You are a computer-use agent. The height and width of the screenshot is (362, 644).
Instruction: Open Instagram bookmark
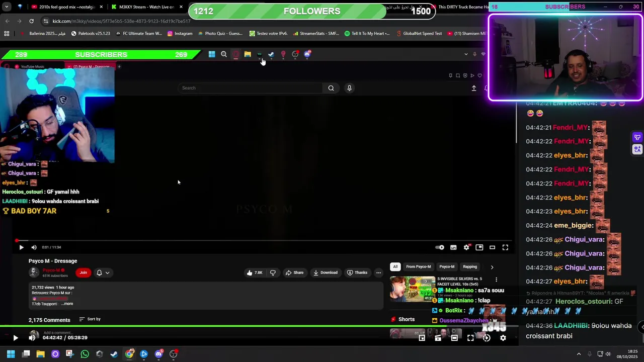pyautogui.click(x=180, y=34)
